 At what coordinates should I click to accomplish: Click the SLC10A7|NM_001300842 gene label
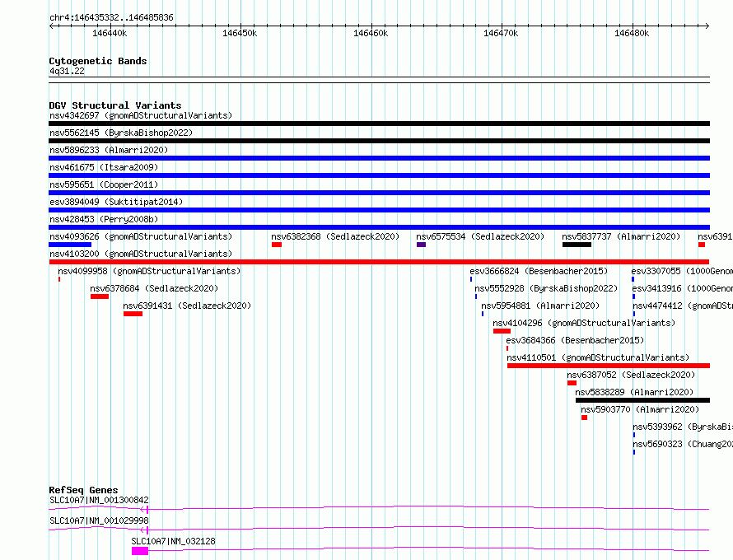99,500
